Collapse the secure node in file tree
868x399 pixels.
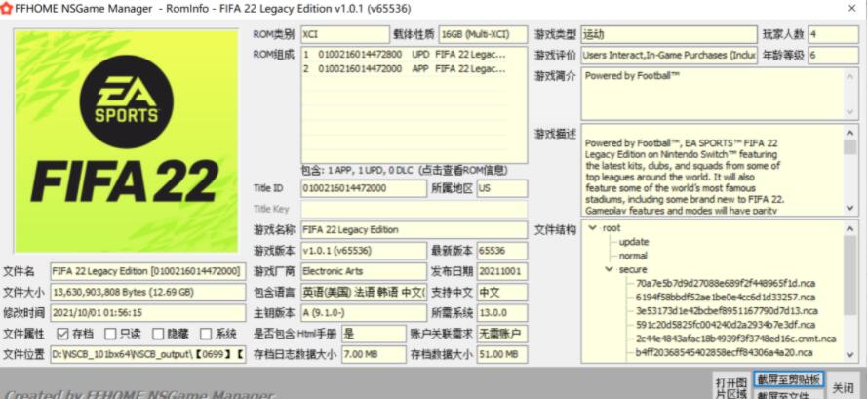[610, 269]
